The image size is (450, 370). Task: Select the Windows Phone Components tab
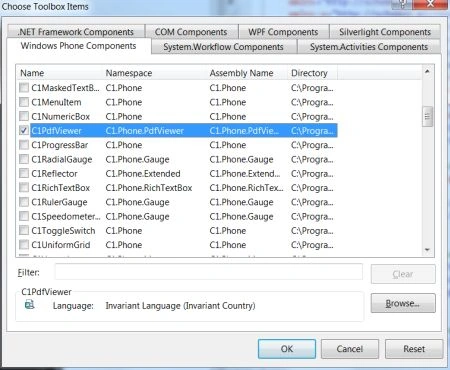tap(79, 46)
